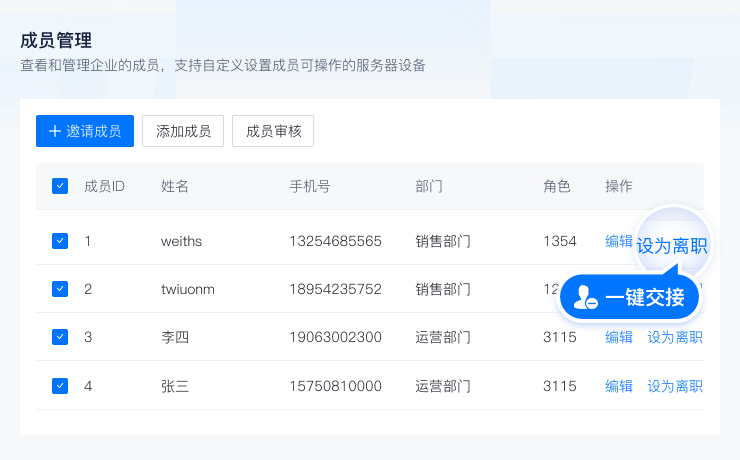740x460 pixels.
Task: Edit member 李四 via 编辑 link
Action: point(619,337)
